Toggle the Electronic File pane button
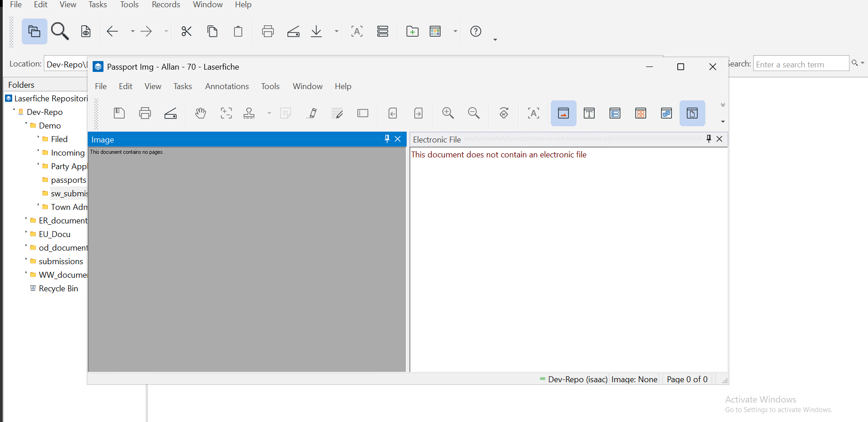The image size is (868, 422). coord(692,113)
